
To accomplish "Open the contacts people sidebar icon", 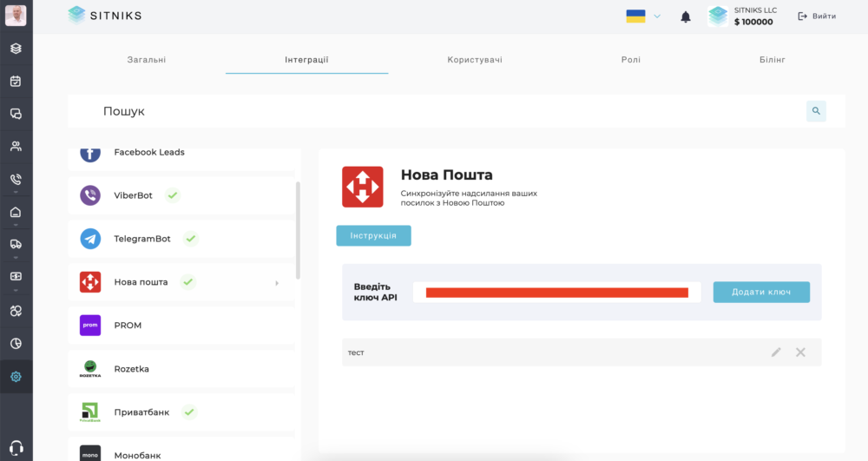I will click(x=16, y=147).
